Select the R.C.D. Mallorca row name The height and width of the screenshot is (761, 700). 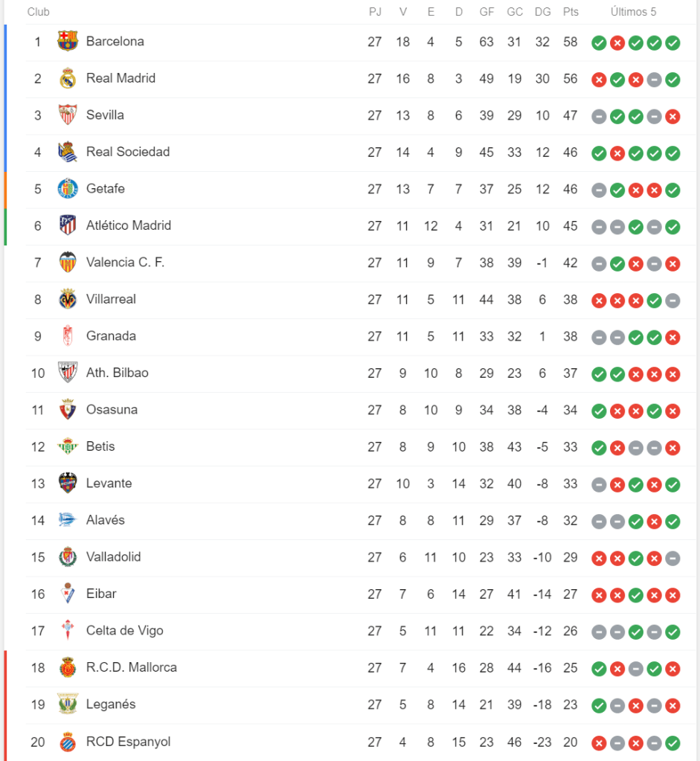[x=132, y=667]
